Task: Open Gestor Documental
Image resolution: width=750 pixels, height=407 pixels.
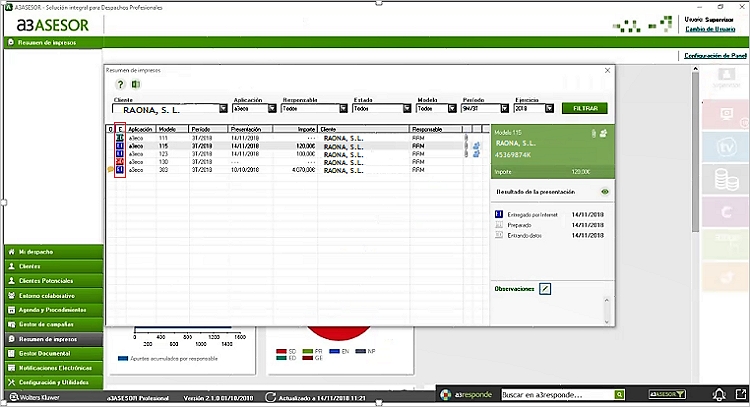Action: (x=54, y=353)
